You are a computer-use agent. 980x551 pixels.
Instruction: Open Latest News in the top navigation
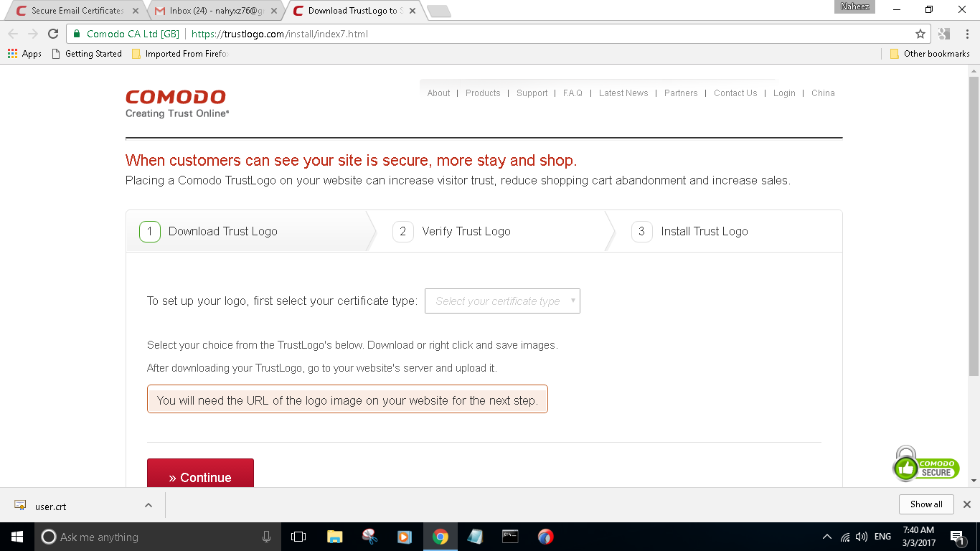point(623,93)
